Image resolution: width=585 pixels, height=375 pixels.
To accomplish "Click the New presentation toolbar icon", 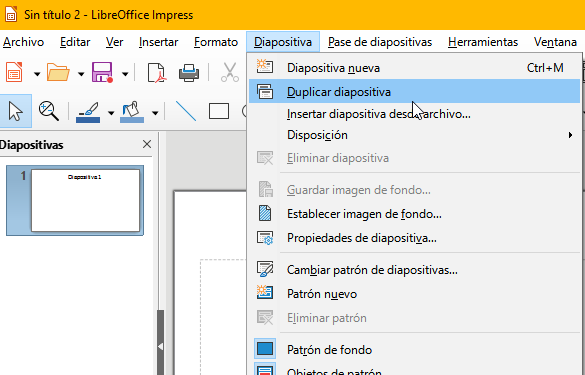I will click(x=14, y=72).
